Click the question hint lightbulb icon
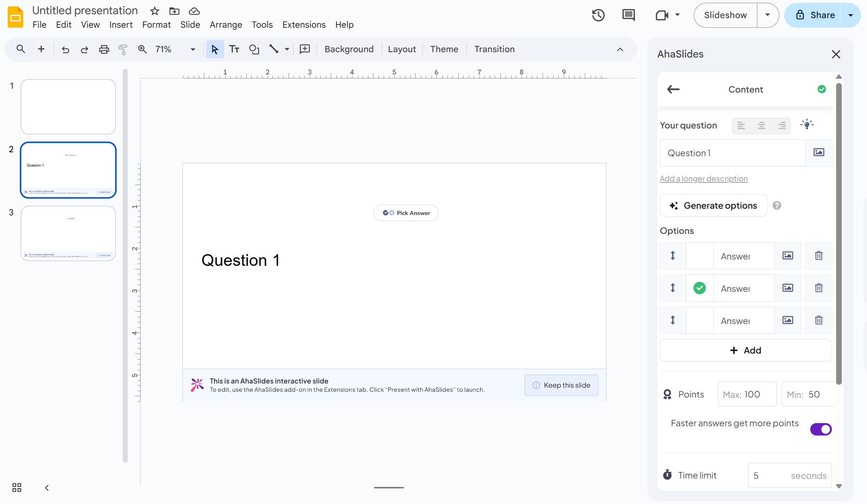The width and height of the screenshot is (867, 504). pyautogui.click(x=807, y=125)
